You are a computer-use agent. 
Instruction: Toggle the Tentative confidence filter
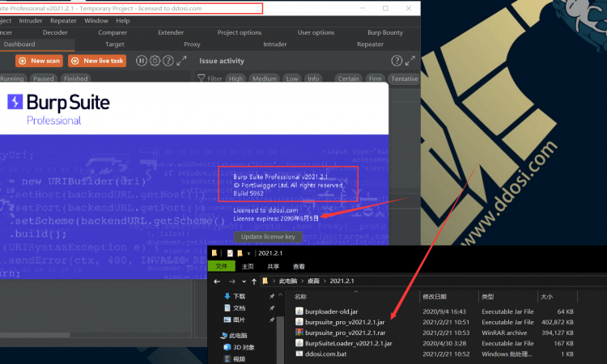click(404, 78)
